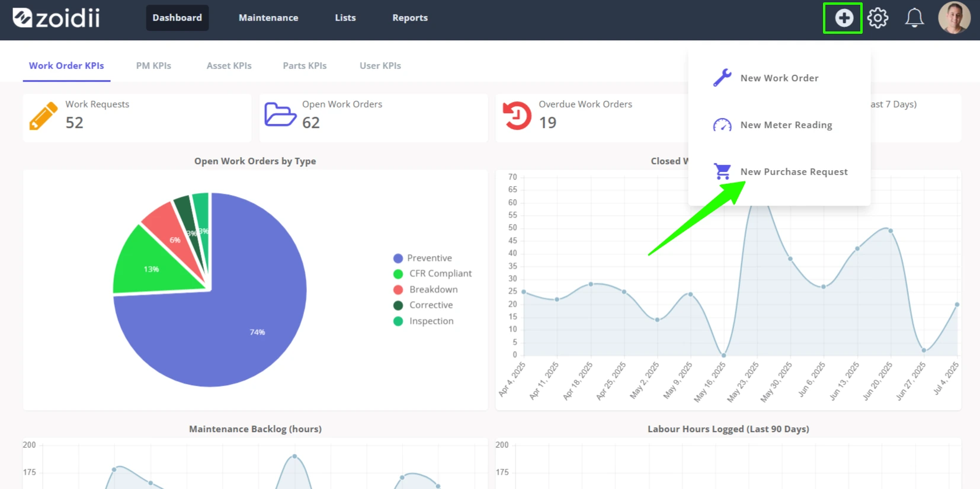This screenshot has height=489, width=980.
Task: Open the user profile avatar
Action: (954, 18)
